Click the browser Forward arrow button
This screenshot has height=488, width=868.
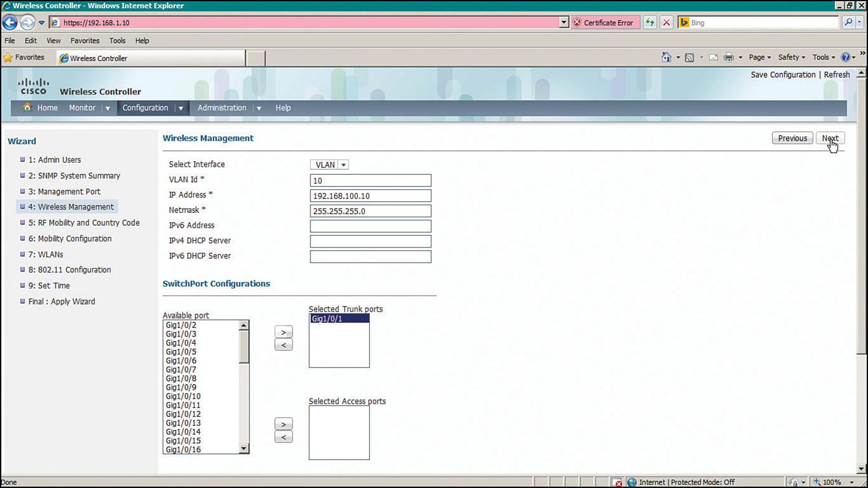(27, 22)
